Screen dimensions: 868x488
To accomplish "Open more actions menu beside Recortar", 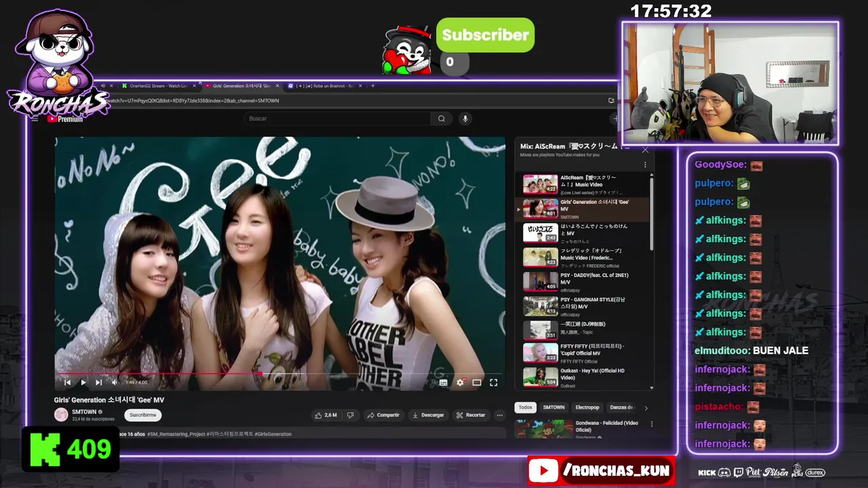I will coord(500,415).
